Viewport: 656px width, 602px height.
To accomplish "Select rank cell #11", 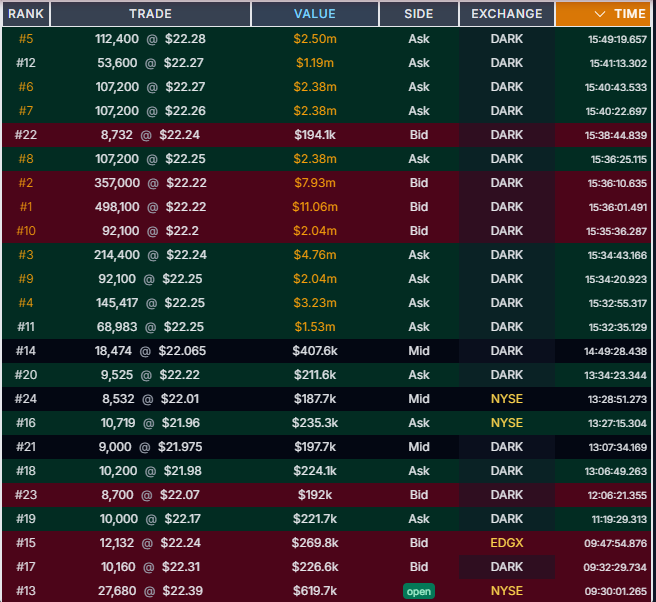I will pos(26,327).
